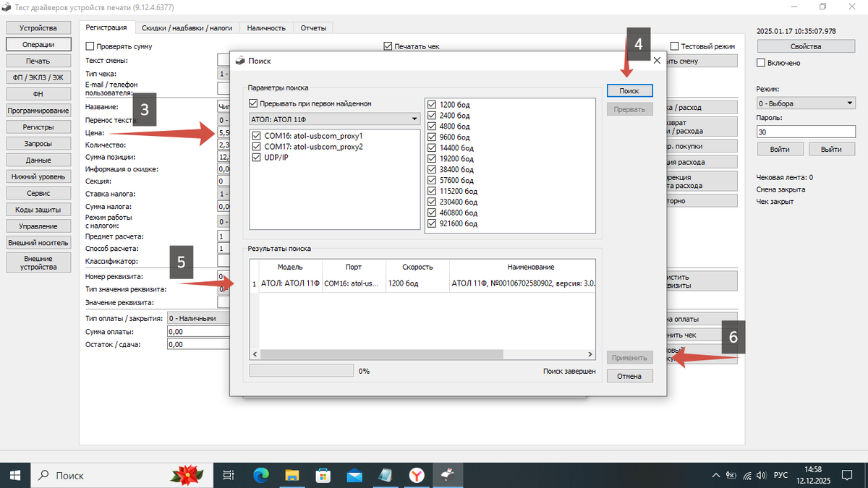Click the Скорость column header

417,267
